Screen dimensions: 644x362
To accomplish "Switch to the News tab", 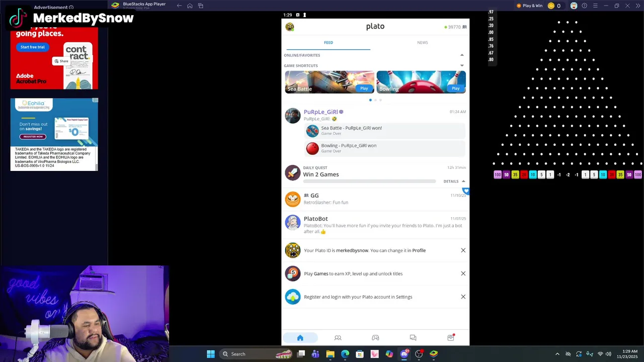I will [x=423, y=43].
